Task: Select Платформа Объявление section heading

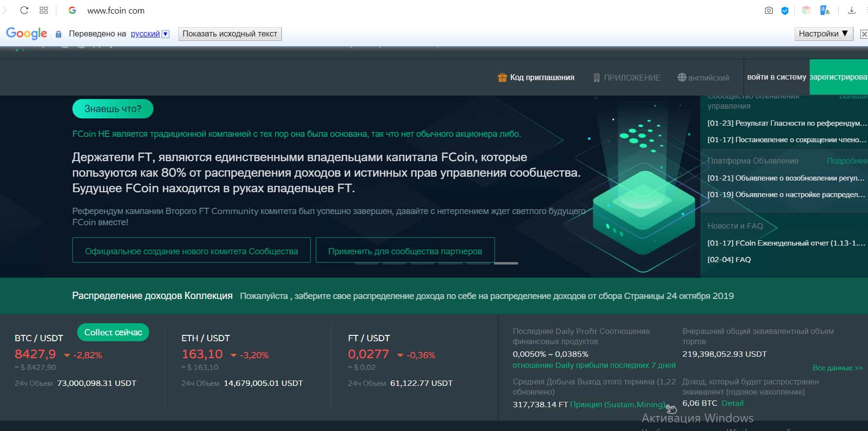Action: click(753, 161)
